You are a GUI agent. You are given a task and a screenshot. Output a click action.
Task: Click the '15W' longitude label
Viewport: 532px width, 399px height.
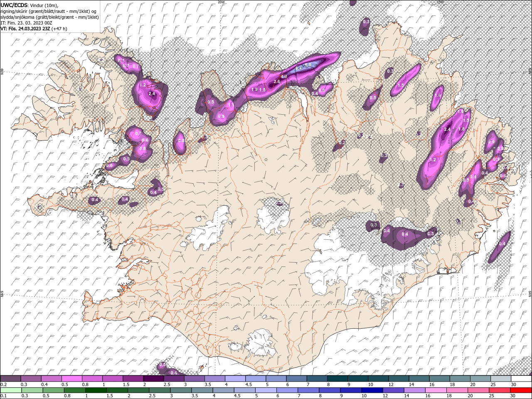(x=440, y=2)
